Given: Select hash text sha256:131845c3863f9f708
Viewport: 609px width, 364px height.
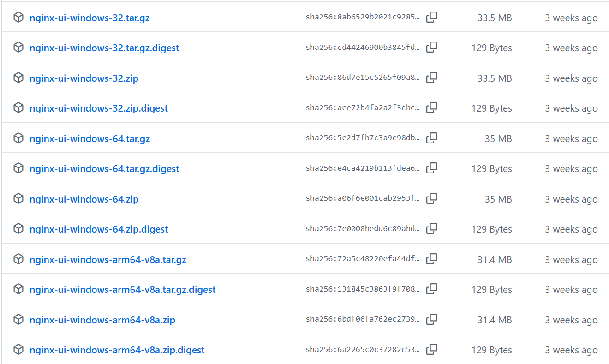Looking at the screenshot, I should click(x=363, y=289).
